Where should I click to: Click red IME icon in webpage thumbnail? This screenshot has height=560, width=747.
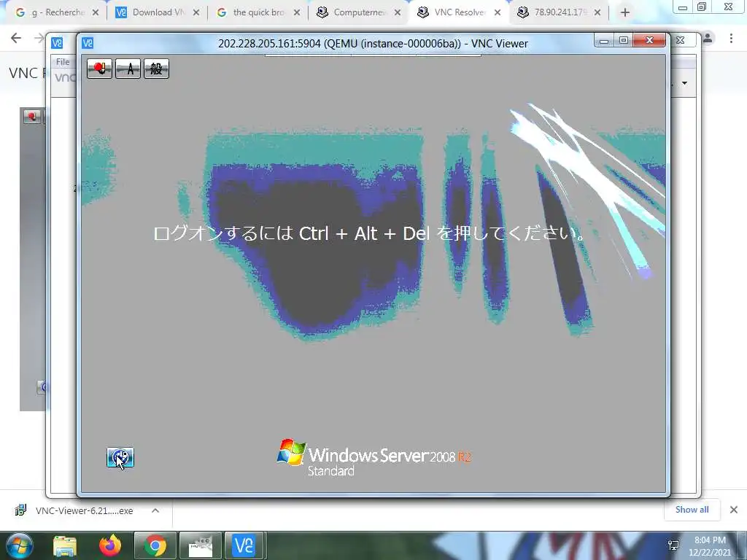32,116
